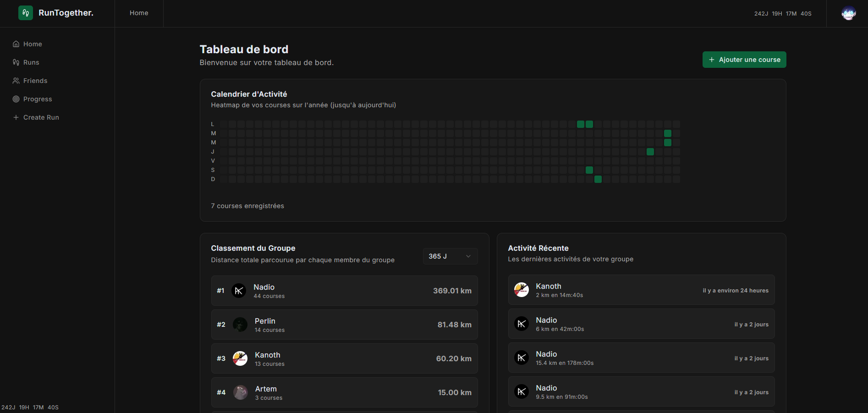The width and height of the screenshot is (868, 413).
Task: Open Friends via the sidebar people icon
Action: pos(16,81)
